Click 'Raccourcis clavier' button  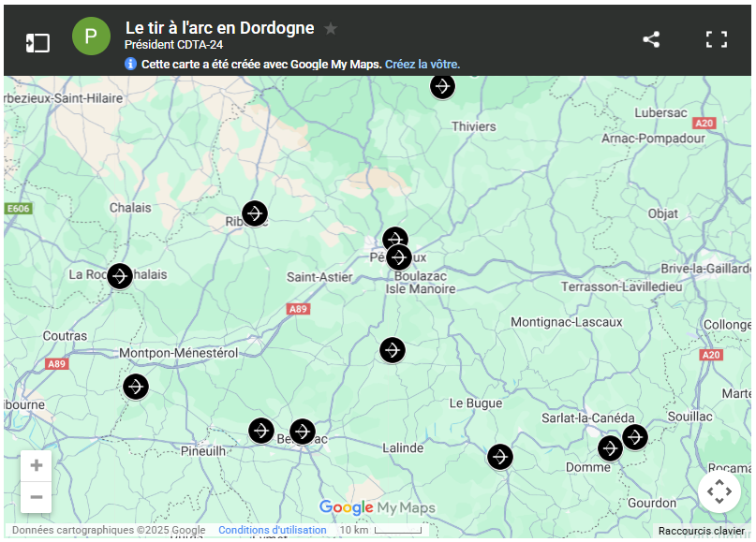point(701,531)
